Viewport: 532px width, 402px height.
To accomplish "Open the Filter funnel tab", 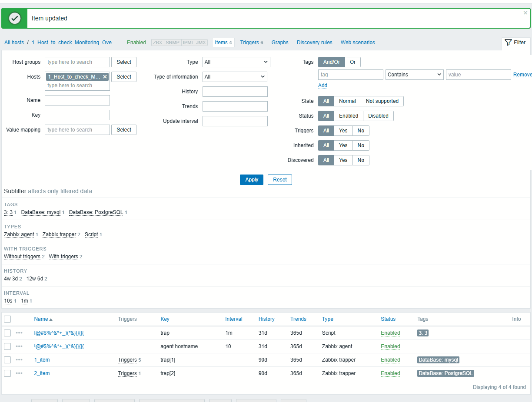I will 515,43.
